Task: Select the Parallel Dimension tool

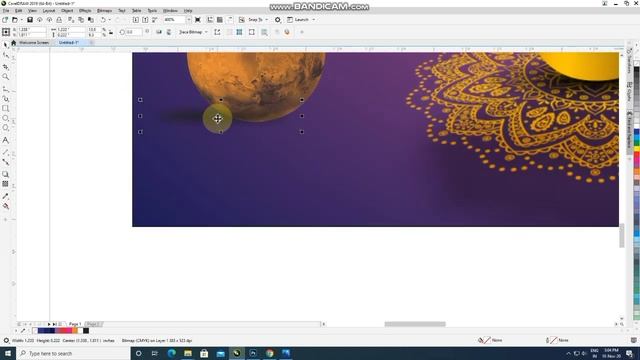Action: [5, 152]
